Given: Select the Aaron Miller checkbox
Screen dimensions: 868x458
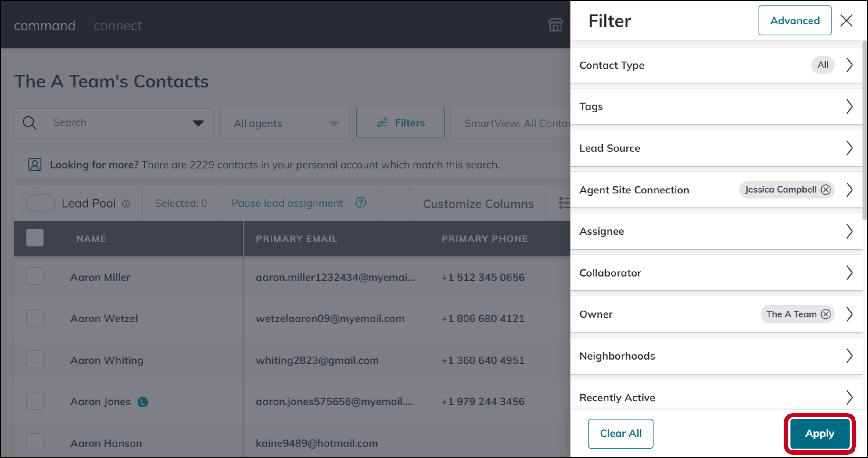Looking at the screenshot, I should [x=35, y=276].
